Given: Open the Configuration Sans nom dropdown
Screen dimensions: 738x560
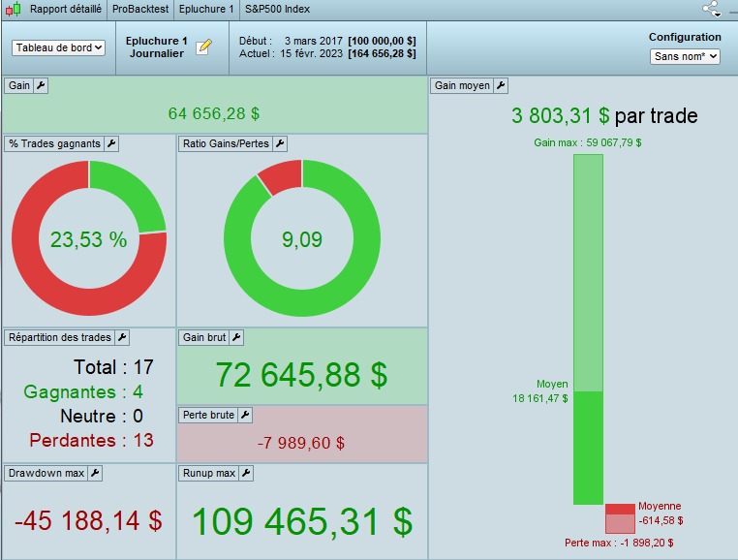Looking at the screenshot, I should pyautogui.click(x=685, y=56).
